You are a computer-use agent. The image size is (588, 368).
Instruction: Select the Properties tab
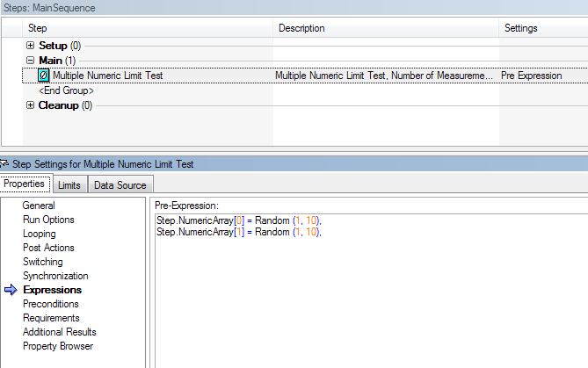tap(25, 184)
